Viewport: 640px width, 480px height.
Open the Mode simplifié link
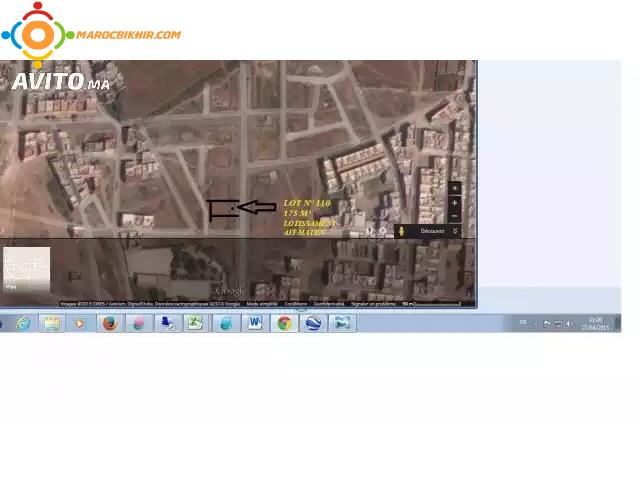[262, 304]
